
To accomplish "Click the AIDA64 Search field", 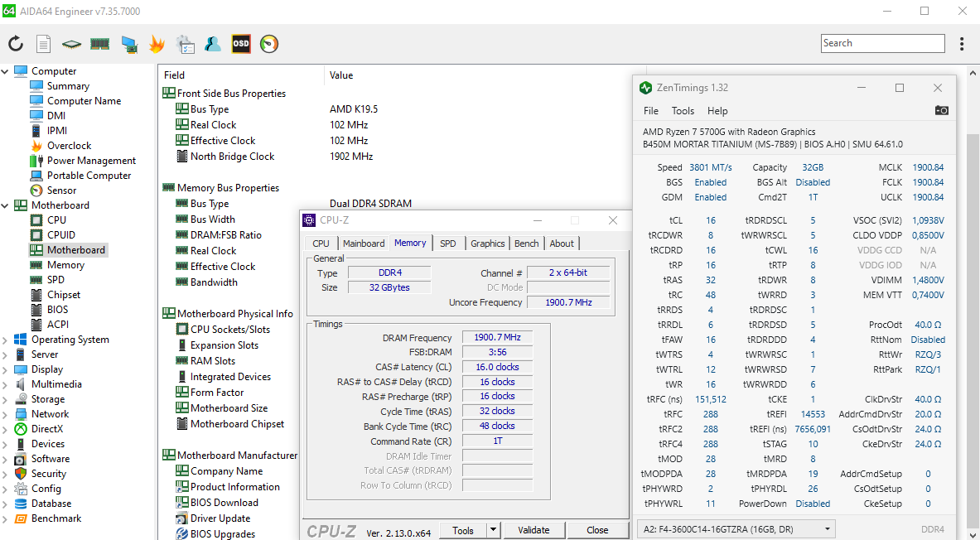I will point(882,43).
